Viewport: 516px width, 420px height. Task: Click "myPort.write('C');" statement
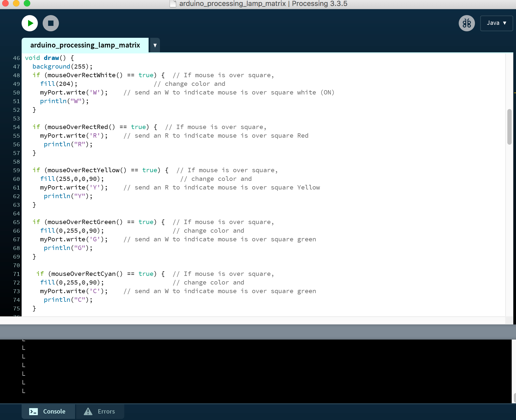[x=74, y=291]
